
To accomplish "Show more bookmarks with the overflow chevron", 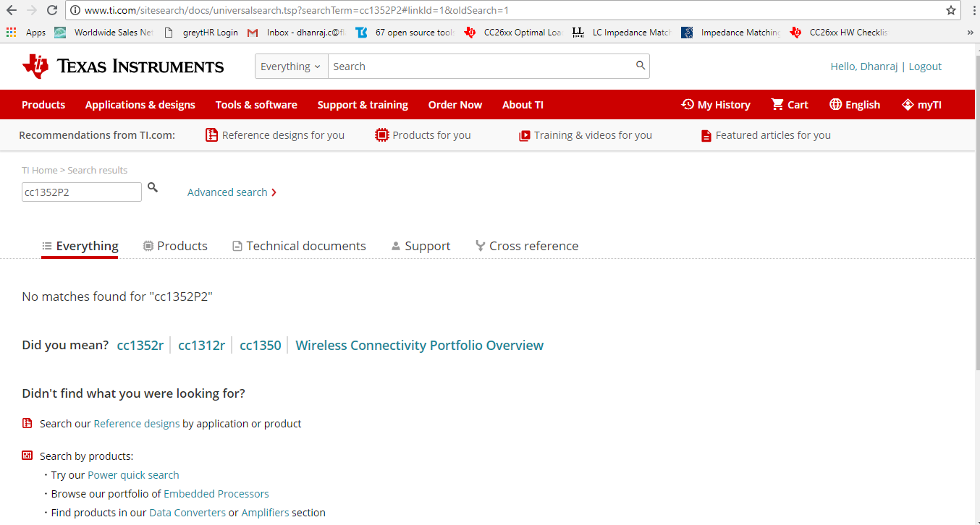I will (x=970, y=33).
